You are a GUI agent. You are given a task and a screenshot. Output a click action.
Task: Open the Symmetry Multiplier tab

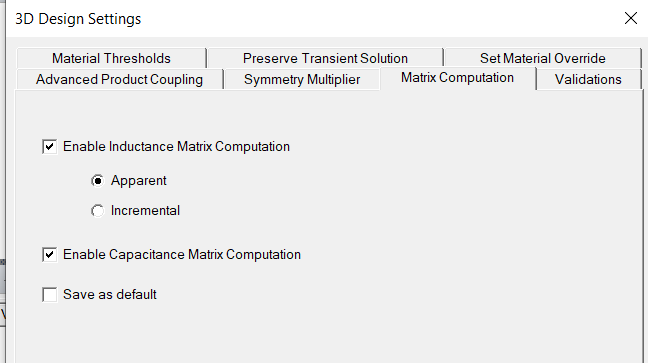302,79
